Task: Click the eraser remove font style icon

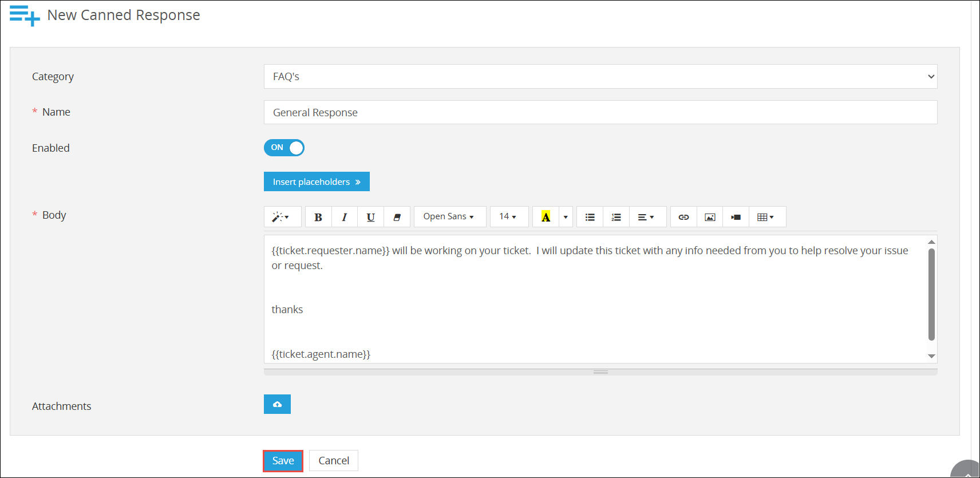Action: tap(397, 217)
